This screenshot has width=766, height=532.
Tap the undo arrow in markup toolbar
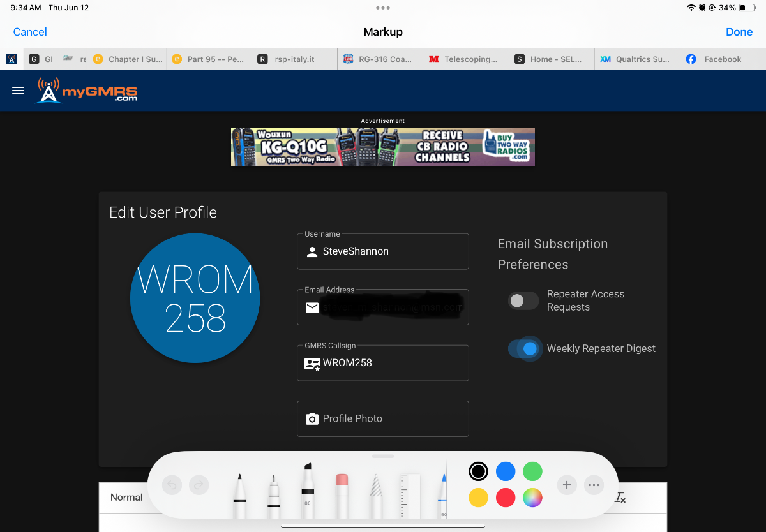point(172,485)
